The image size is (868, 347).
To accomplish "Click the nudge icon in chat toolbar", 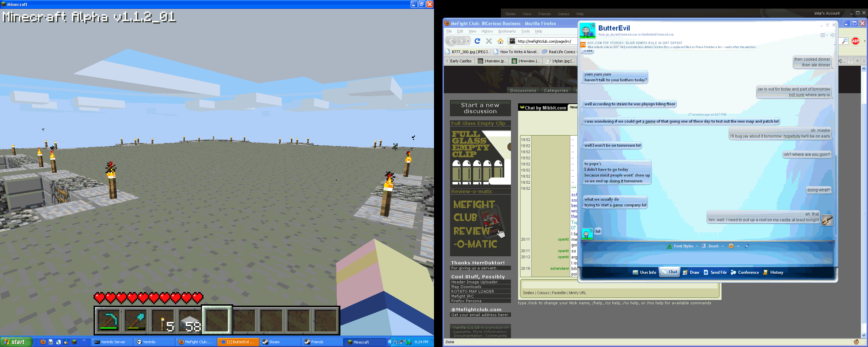I will click(x=746, y=246).
